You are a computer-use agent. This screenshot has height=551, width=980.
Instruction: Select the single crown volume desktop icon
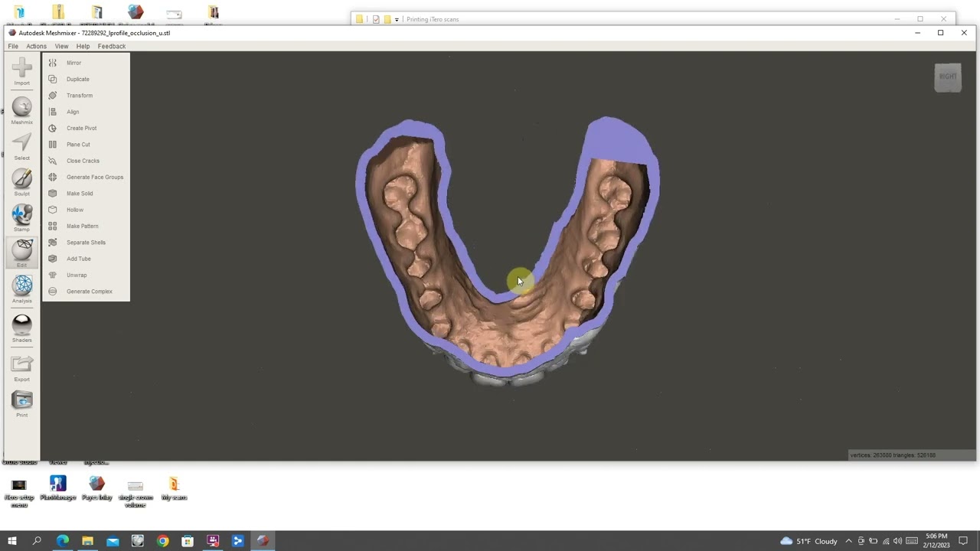(x=136, y=492)
